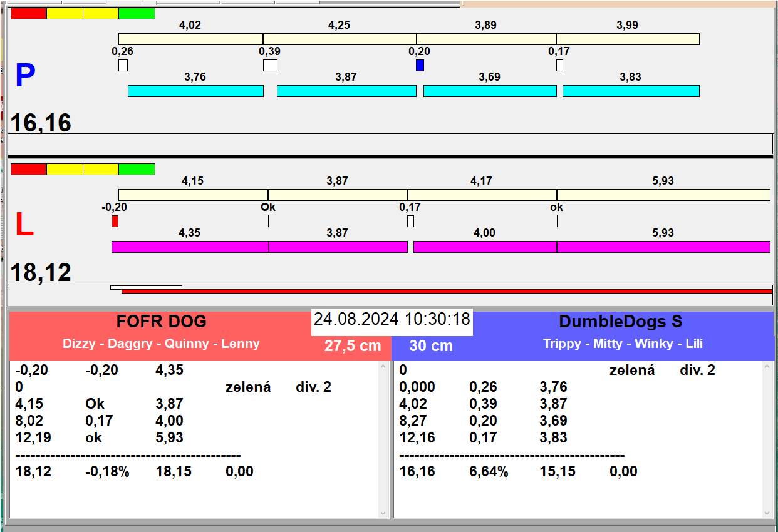778x532 pixels.
Task: Click the DumbleDogs S team name header
Action: (621, 322)
